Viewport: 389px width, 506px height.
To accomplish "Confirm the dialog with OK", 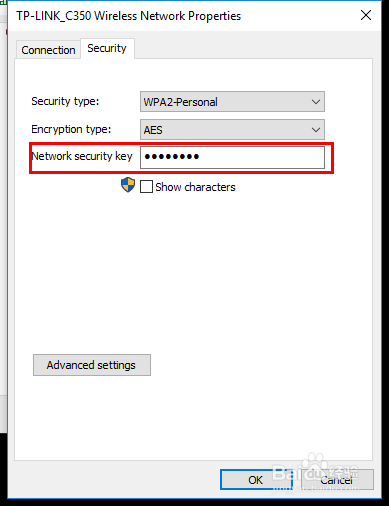I will (x=256, y=480).
